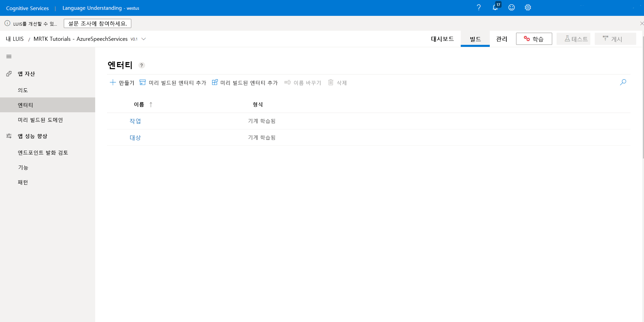
Task: Click the search magnifier icon
Action: (623, 82)
